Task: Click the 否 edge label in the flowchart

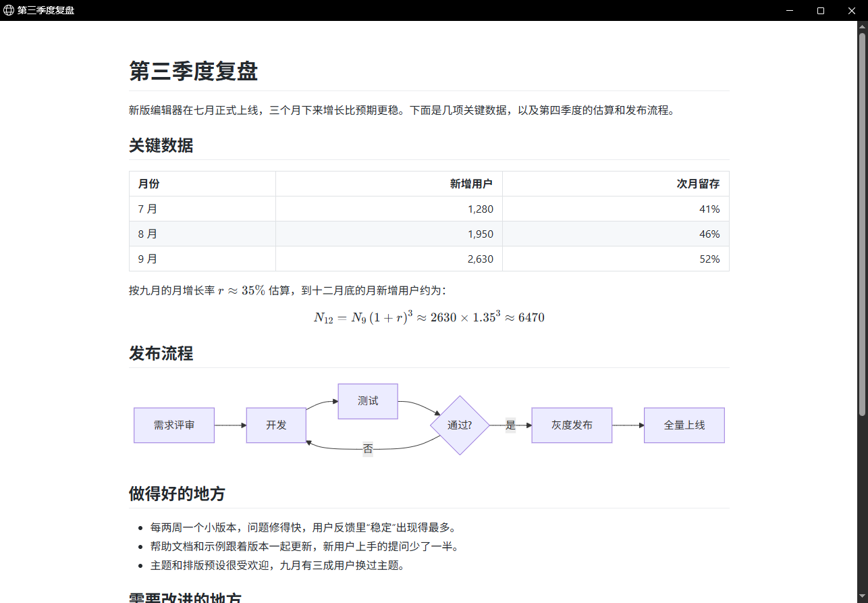Action: pyautogui.click(x=368, y=449)
